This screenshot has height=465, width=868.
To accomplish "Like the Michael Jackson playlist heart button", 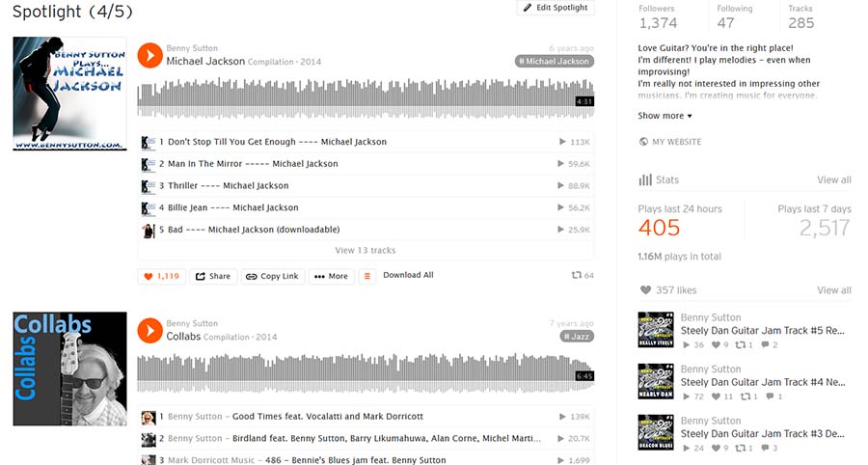I will click(x=162, y=276).
